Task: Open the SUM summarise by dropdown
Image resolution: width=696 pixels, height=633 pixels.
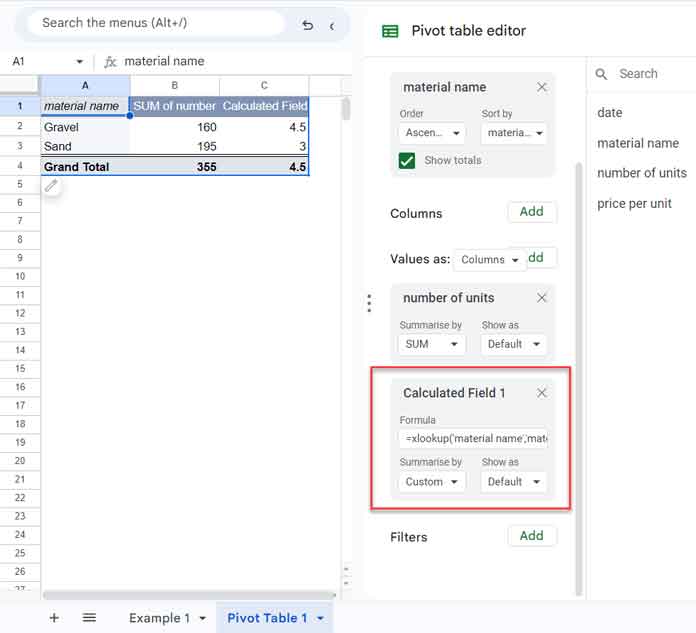Action: tap(432, 344)
